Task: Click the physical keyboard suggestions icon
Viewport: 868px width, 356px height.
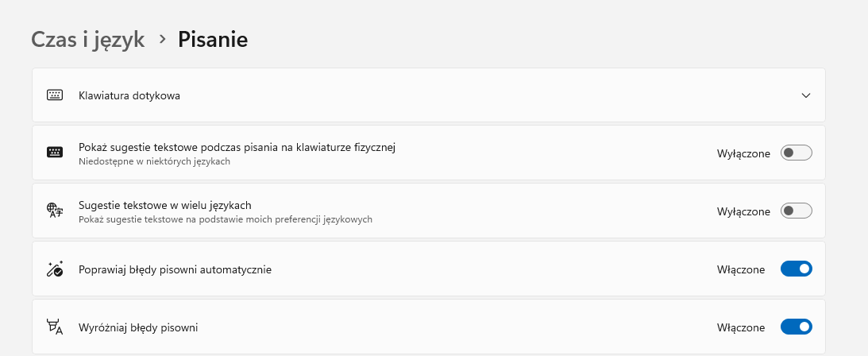Action: [x=55, y=153]
